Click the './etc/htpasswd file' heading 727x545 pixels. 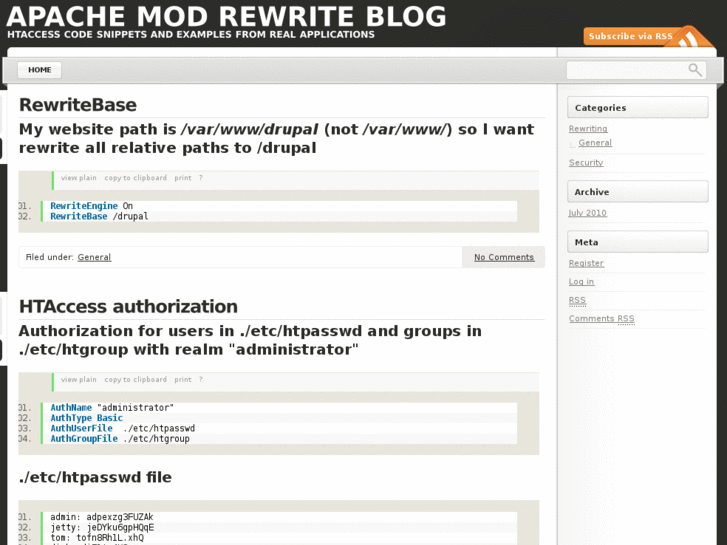pos(96,477)
